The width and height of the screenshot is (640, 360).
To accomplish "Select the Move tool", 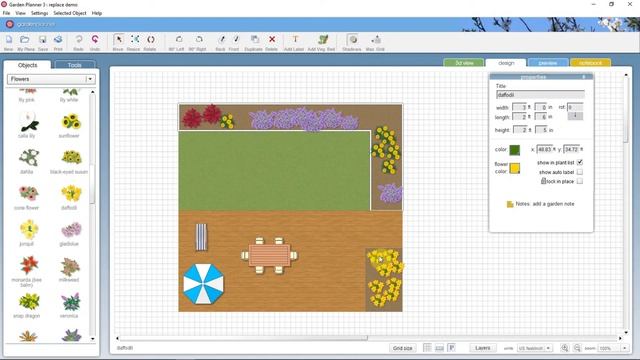I will 118,40.
